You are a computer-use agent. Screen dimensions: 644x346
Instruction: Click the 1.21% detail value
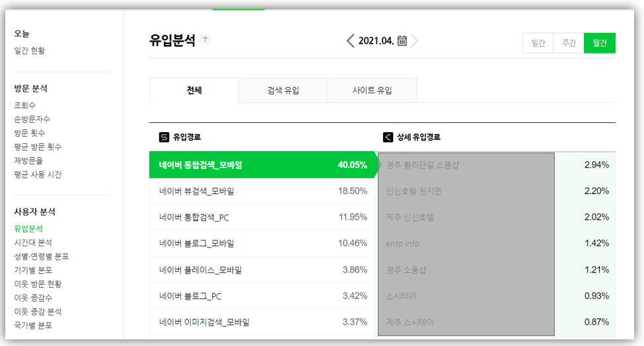596,269
